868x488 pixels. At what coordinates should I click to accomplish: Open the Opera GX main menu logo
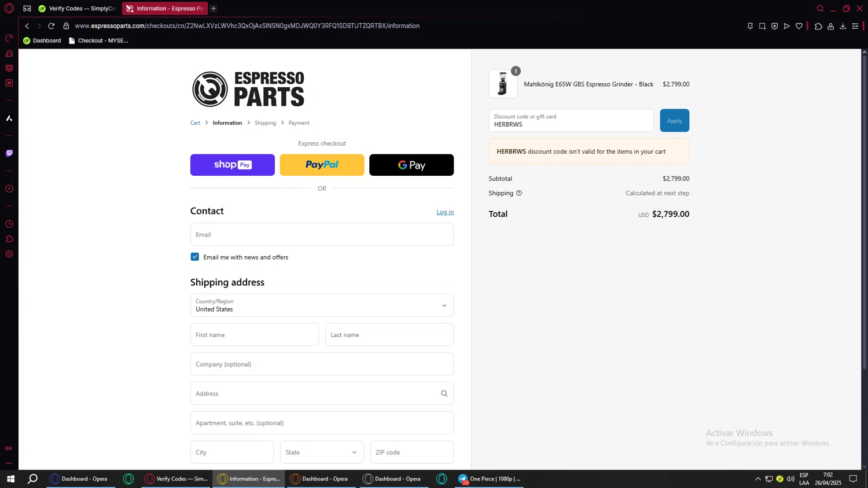(9, 9)
